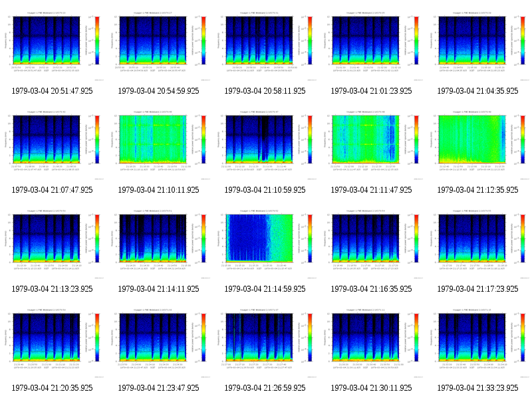This screenshot has width=532, height=396.
Task: Click caption text 1979-03-04 21:12:35.925
Action: click(477, 190)
